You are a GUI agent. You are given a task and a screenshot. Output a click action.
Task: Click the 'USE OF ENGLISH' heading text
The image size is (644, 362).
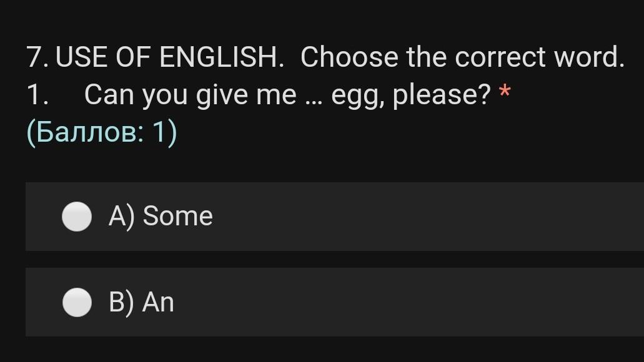pyautogui.click(x=167, y=57)
